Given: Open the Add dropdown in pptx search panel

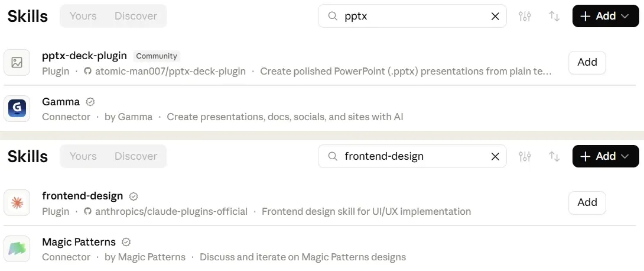Looking at the screenshot, I should (x=606, y=16).
